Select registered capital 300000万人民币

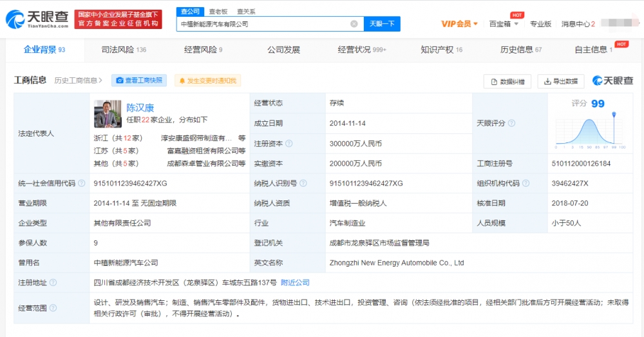click(x=355, y=144)
